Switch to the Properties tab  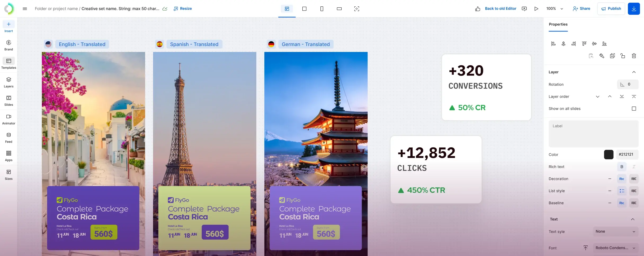(x=558, y=24)
